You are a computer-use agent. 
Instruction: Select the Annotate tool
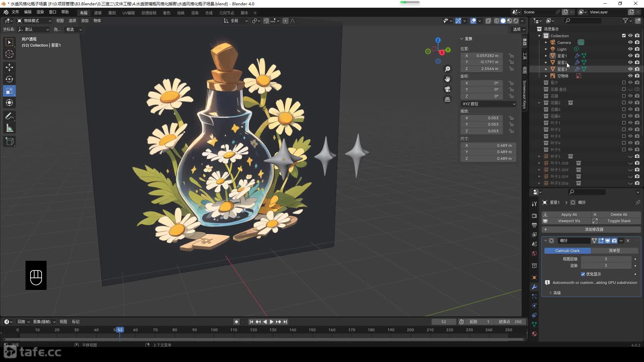pos(9,116)
